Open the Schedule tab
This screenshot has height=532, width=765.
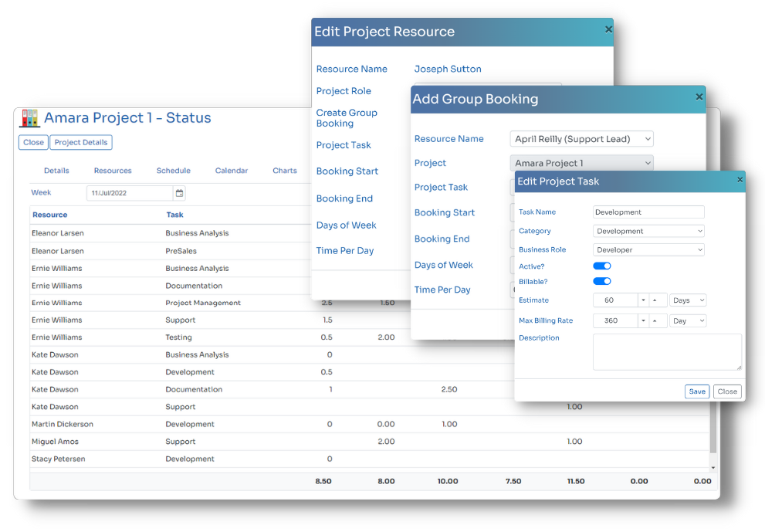coord(173,171)
